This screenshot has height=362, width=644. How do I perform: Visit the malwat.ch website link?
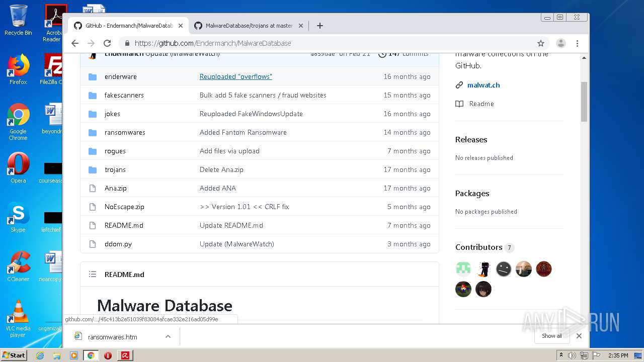pyautogui.click(x=484, y=85)
